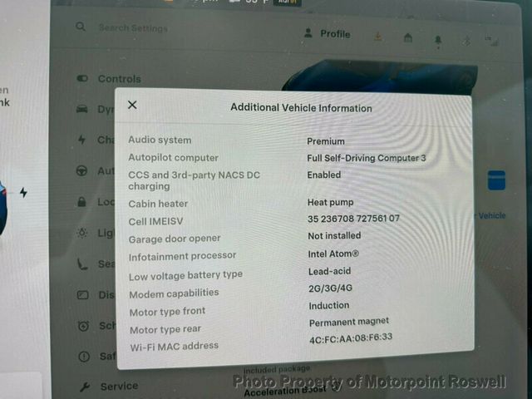Image resolution: width=532 pixels, height=399 pixels.
Task: Tap the software download arrow icon
Action: tap(378, 37)
